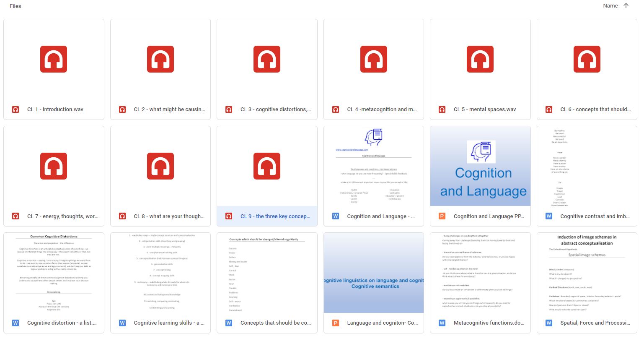Open Metacognitive functions document thumbnail

pos(480,273)
